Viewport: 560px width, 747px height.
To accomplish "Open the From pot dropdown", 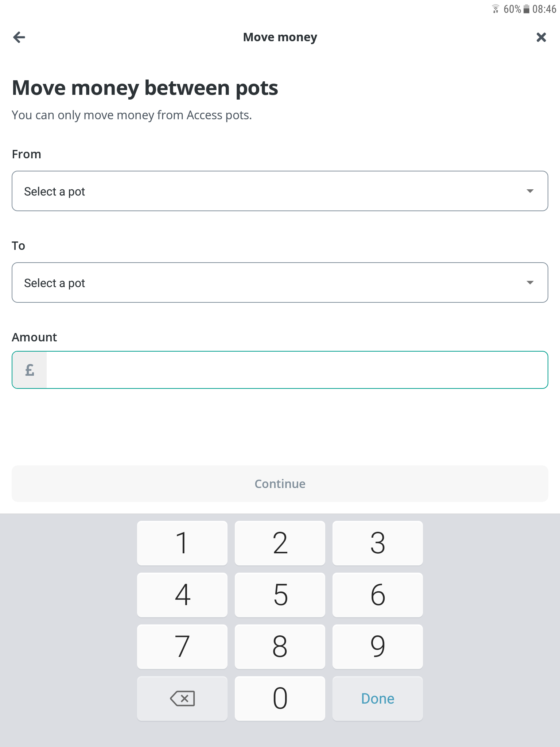I will point(279,191).
